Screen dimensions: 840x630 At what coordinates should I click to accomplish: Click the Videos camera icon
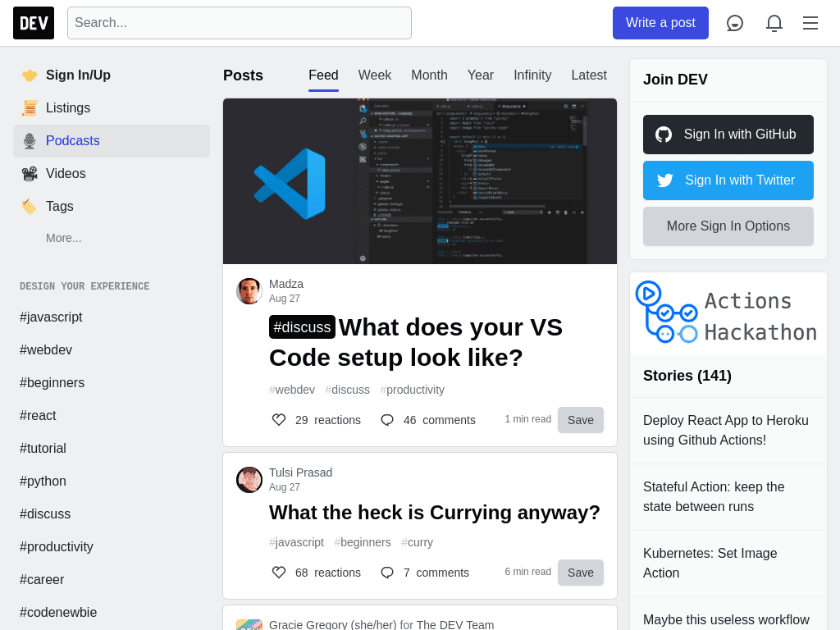[x=30, y=174]
